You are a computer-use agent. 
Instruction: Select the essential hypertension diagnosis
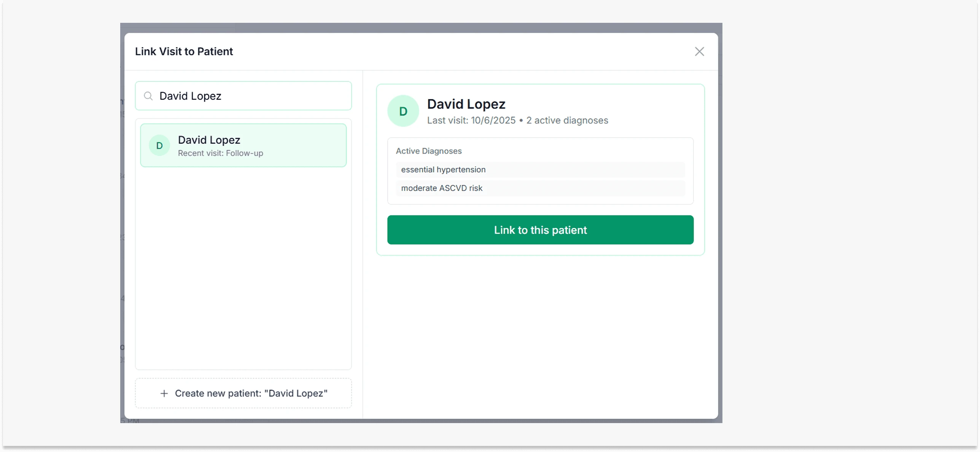coord(443,170)
